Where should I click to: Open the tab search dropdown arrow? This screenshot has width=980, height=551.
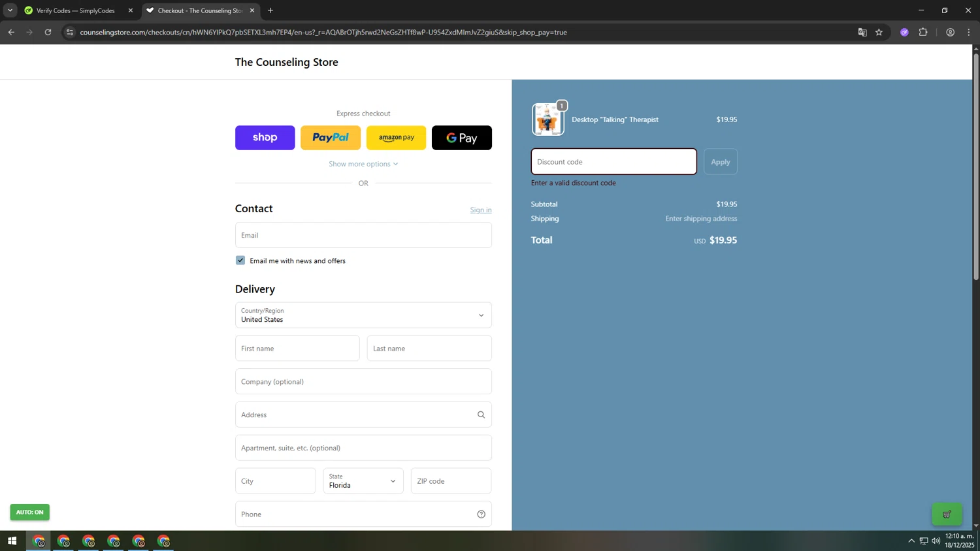point(10,10)
